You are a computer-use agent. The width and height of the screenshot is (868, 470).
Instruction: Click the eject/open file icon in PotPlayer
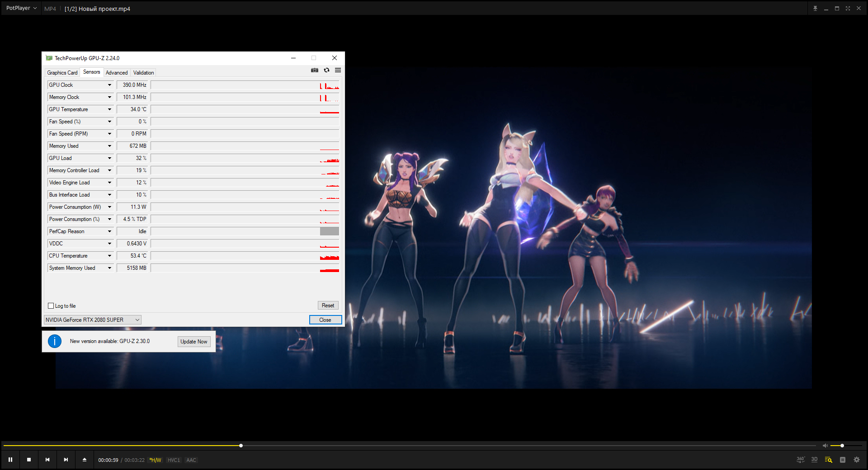(x=85, y=460)
